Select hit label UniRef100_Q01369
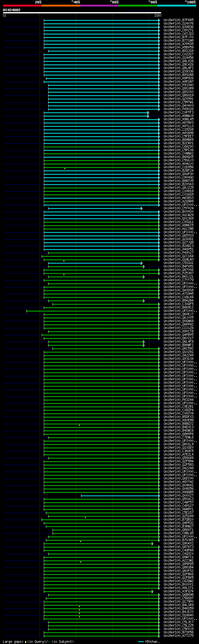This screenshot has width=199, height=644. [178, 219]
